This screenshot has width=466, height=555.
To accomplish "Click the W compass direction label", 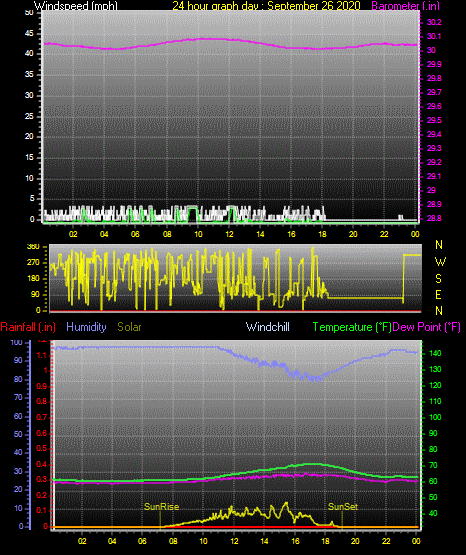I will [x=440, y=262].
